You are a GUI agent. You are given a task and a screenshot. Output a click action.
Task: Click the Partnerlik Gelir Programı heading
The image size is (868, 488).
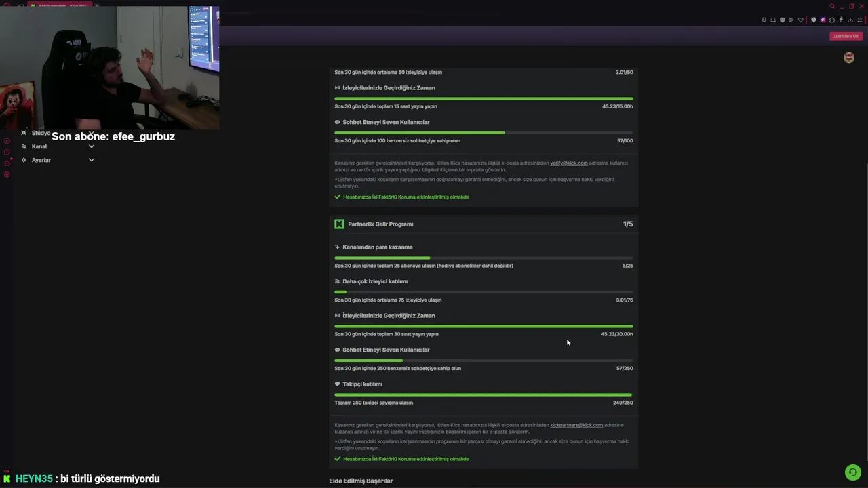click(x=380, y=224)
